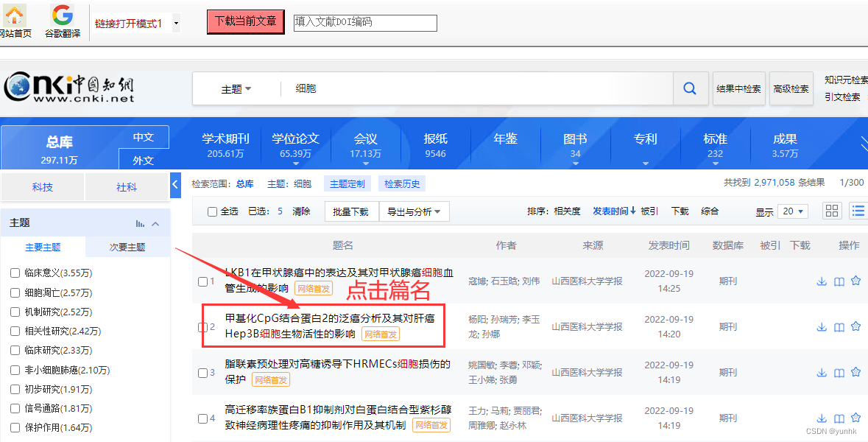Click the 结果中检索 button
Screen dimensions: 868x442
click(x=739, y=88)
